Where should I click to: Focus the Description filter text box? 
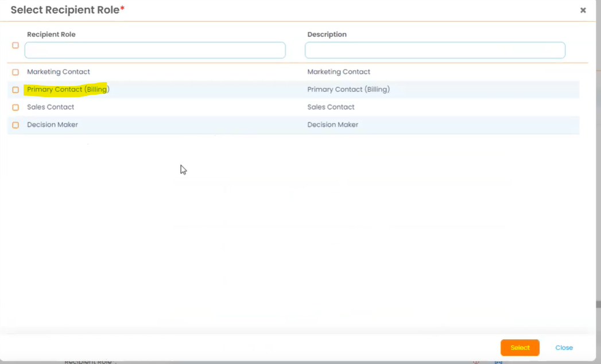(x=435, y=51)
